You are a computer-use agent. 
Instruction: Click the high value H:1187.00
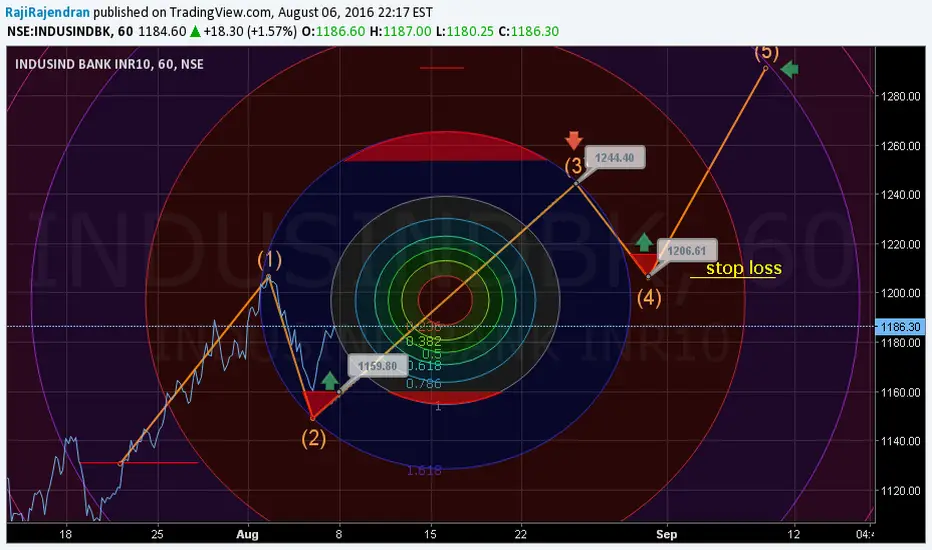pyautogui.click(x=401, y=32)
